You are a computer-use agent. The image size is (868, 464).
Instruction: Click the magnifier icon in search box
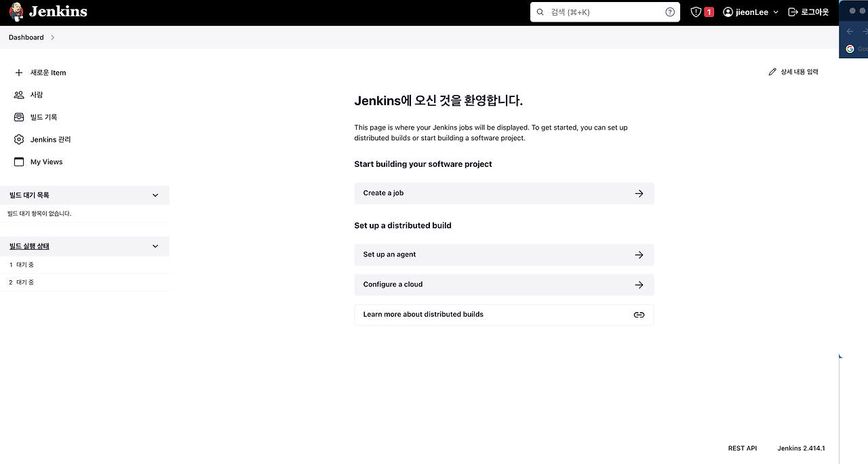540,12
